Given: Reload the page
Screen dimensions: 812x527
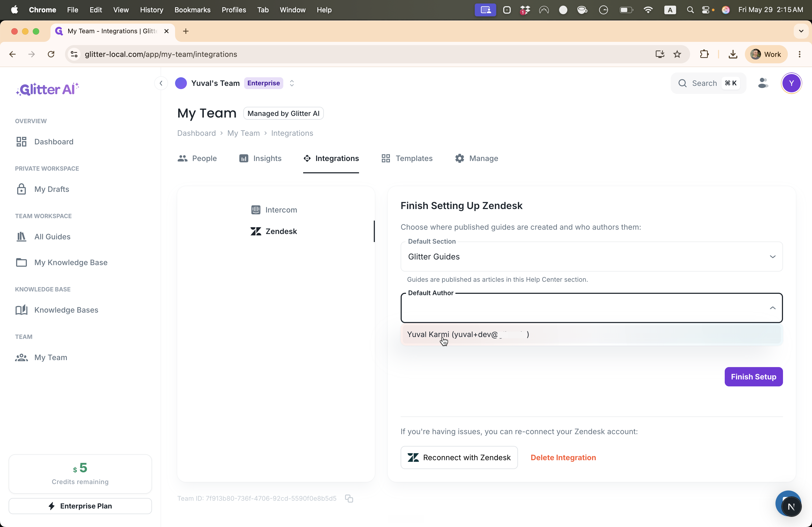Looking at the screenshot, I should (x=51, y=54).
